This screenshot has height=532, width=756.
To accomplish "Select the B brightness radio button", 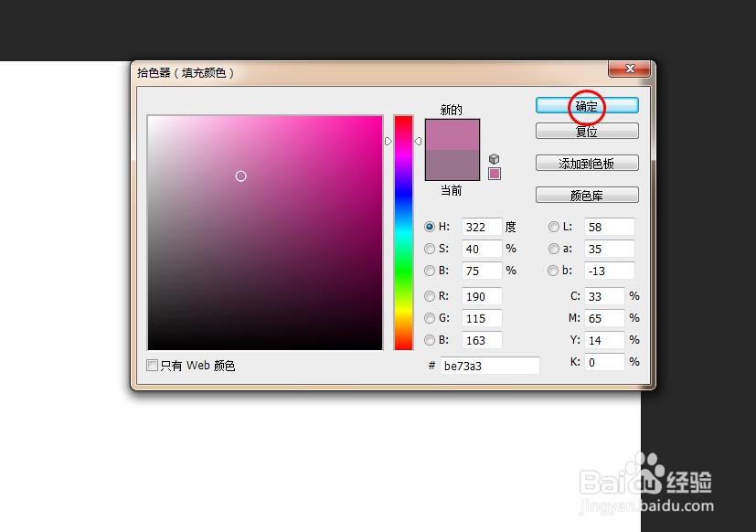I will [x=429, y=271].
